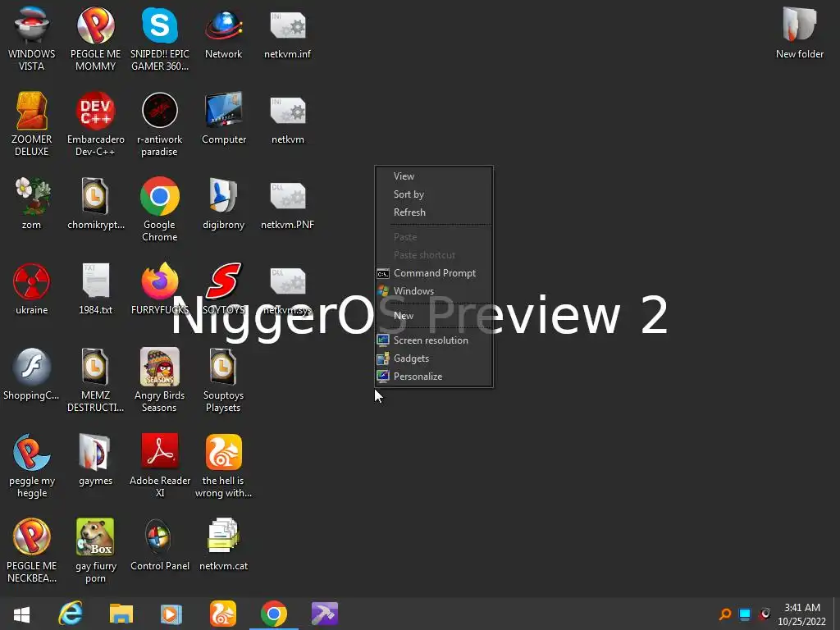Open the digibrony desktop shortcut
Viewport: 840px width, 630px height.
[223, 203]
